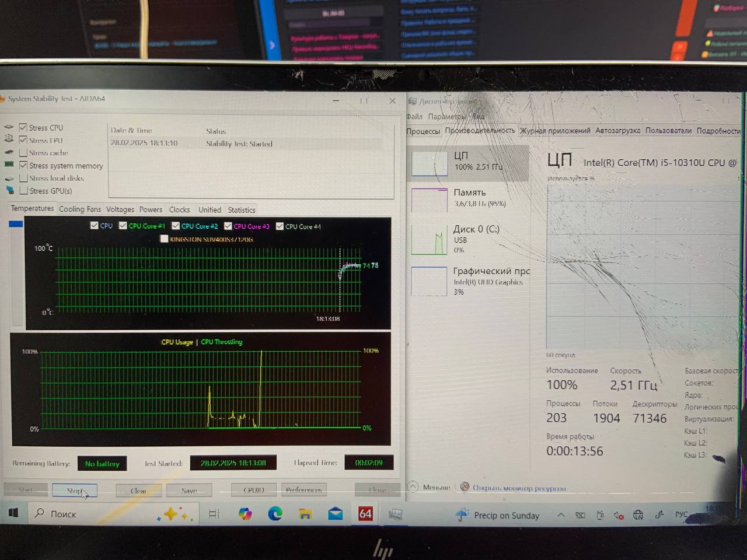Uncheck the CPU Core #1 graph checkbox
This screenshot has height=560, width=747.
(123, 225)
